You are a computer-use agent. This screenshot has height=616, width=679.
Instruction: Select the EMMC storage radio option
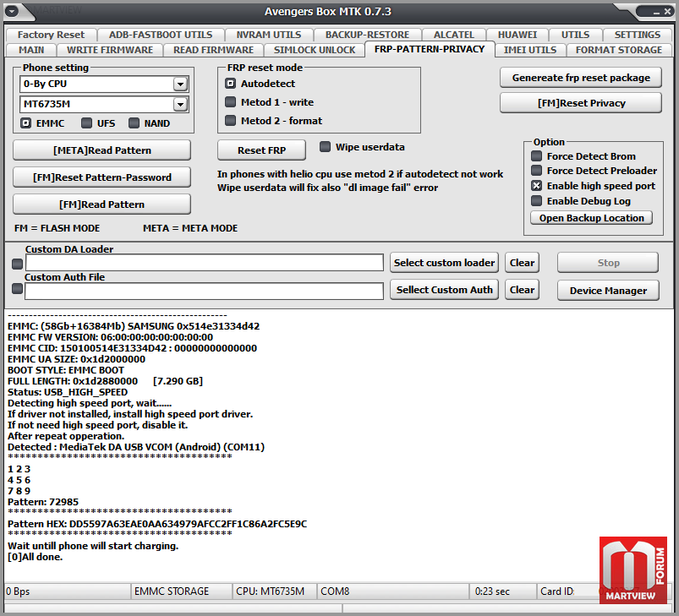tap(26, 123)
